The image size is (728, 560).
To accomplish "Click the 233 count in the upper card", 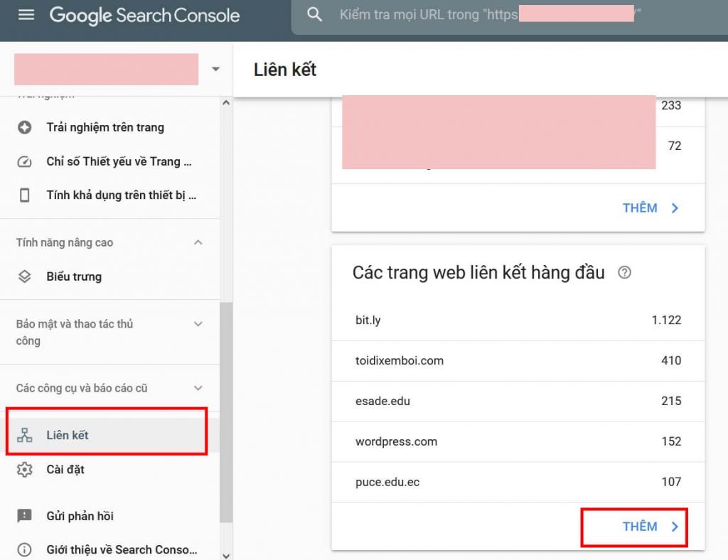I will click(x=671, y=105).
